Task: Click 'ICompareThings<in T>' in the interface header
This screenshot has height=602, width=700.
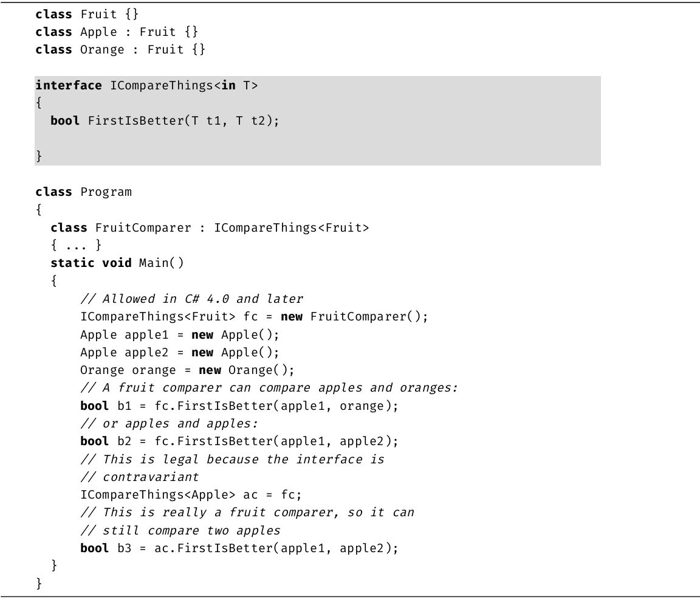Action: [x=184, y=85]
